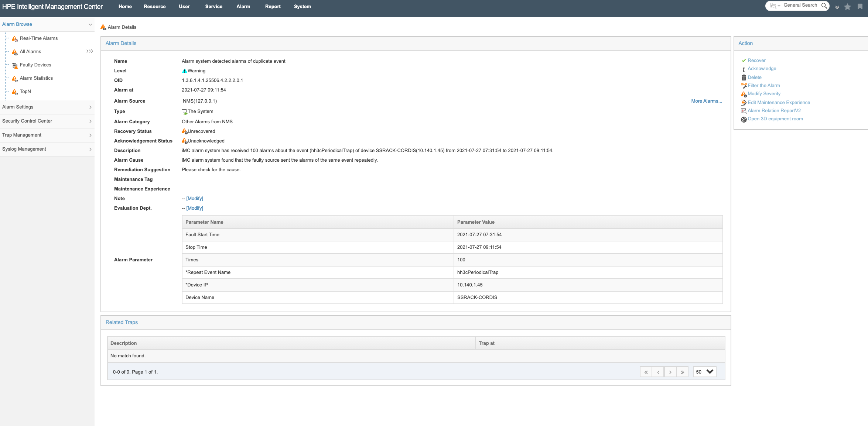
Task: Click the Fault Start Time parameter cell
Action: point(318,235)
